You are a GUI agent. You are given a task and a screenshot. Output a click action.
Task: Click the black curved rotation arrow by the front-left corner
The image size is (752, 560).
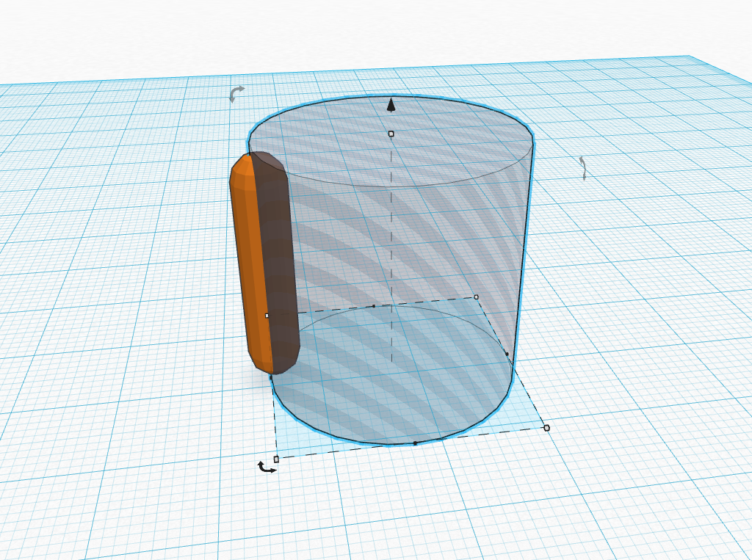(267, 468)
